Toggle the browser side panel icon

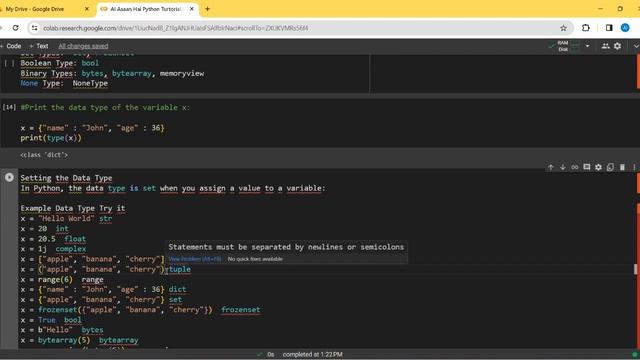click(609, 28)
